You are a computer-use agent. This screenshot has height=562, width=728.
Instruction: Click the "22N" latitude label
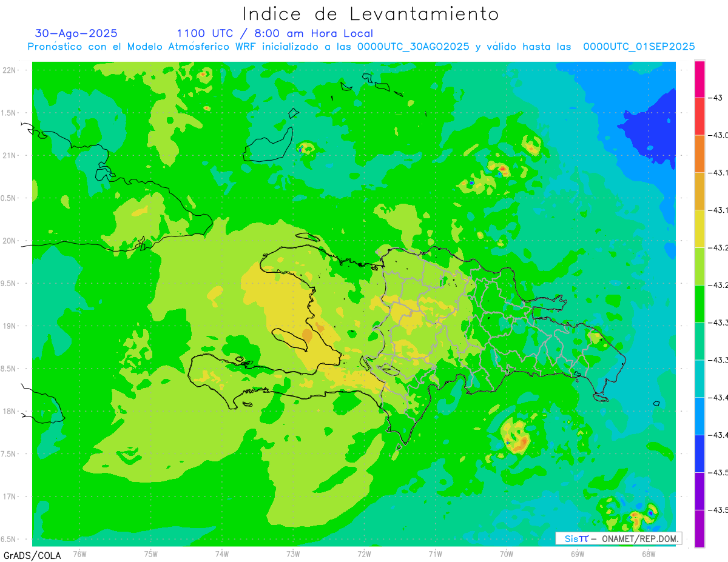pyautogui.click(x=9, y=70)
